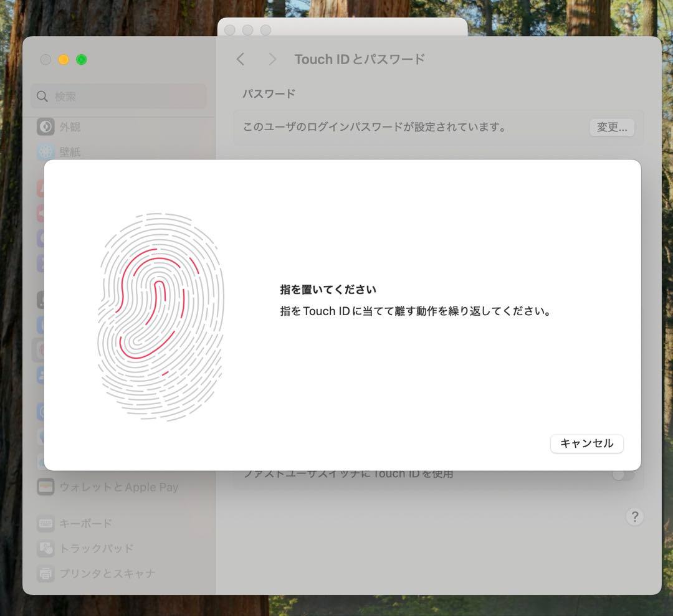Click the wallet icon for ウォレットとApple Pay
Screen dimensions: 673x616
coord(44,486)
